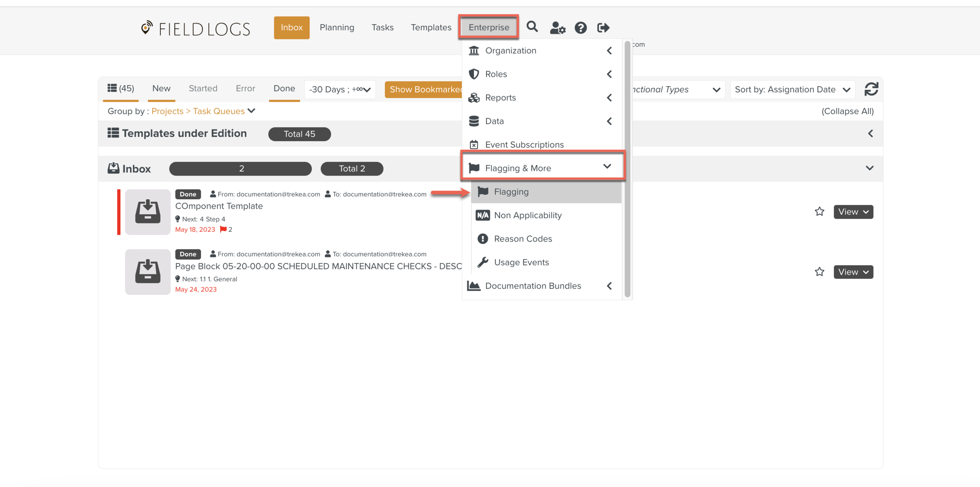980x487 pixels.
Task: Expand the Documentation Bundles chevron
Action: pyautogui.click(x=609, y=286)
